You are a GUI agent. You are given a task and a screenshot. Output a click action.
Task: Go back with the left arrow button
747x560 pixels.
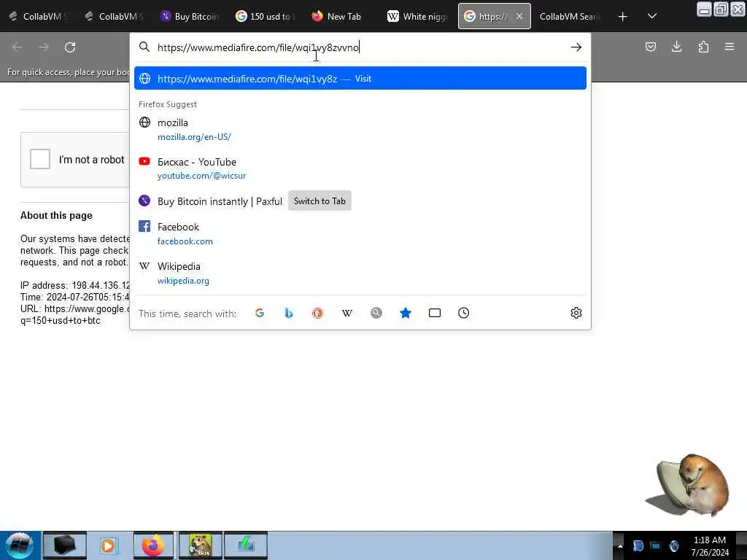click(18, 47)
